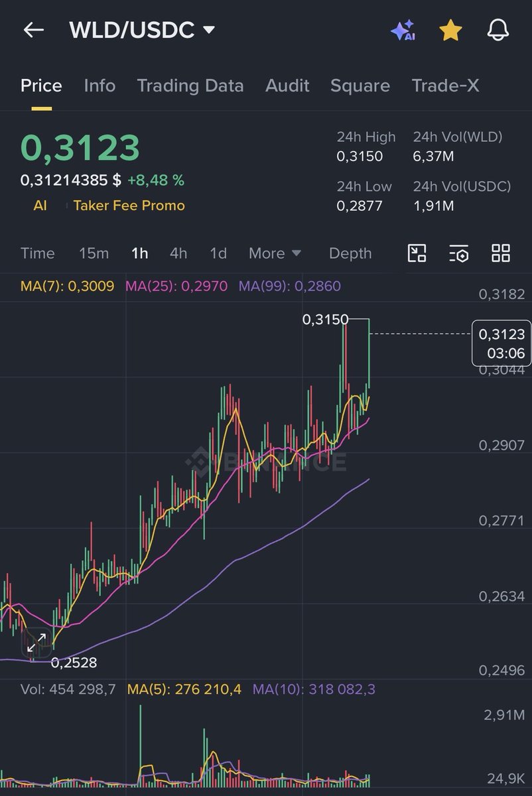Tap the volume MA(10): 318 082,3 label
532x796 pixels.
[314, 690]
